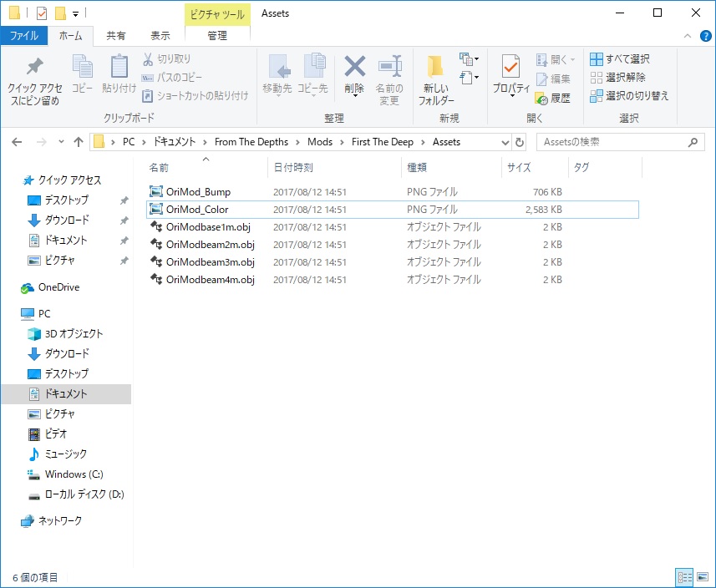Viewport: 716px width, 588px height.
Task: Switch to details view in status bar
Action: [685, 577]
